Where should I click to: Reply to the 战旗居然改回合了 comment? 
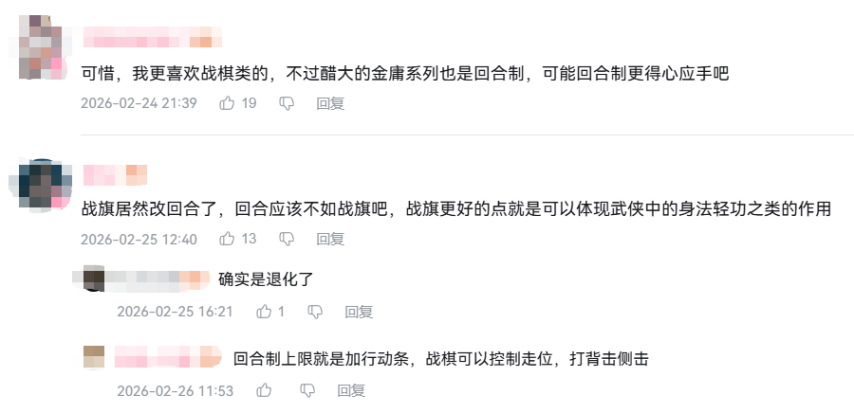[x=330, y=239]
